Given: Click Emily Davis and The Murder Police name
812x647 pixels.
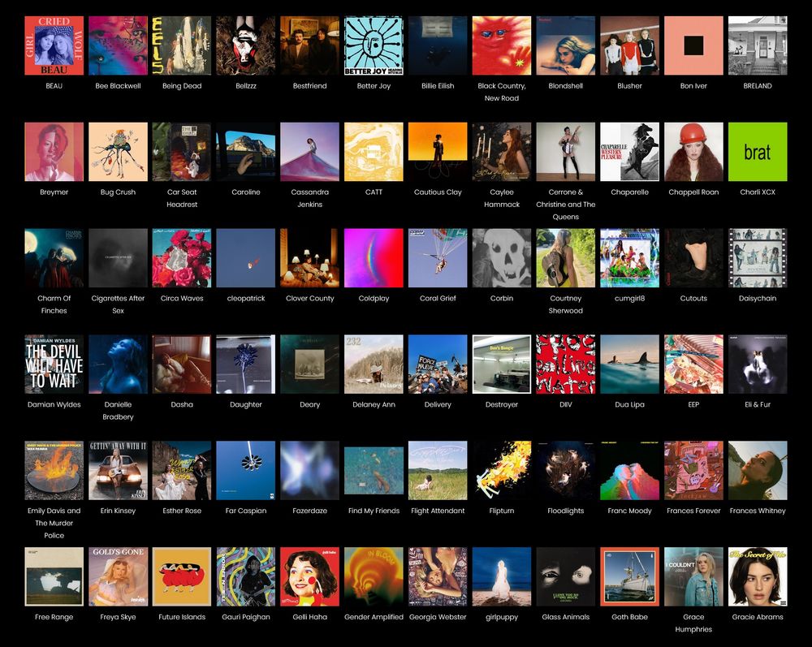Looking at the screenshot, I should [x=54, y=523].
